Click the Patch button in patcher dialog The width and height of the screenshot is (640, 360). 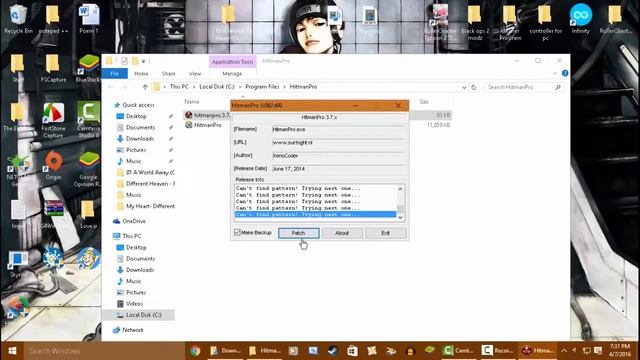click(298, 233)
